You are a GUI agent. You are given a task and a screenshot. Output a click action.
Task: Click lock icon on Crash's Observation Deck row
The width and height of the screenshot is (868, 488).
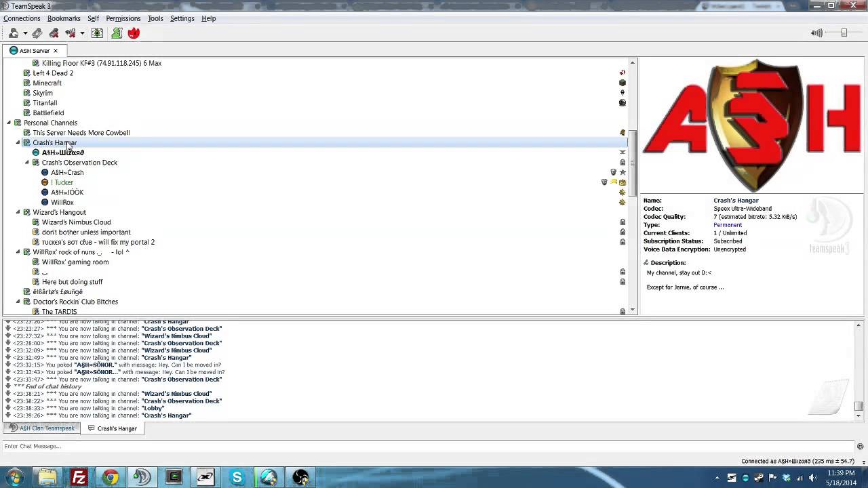pyautogui.click(x=623, y=163)
